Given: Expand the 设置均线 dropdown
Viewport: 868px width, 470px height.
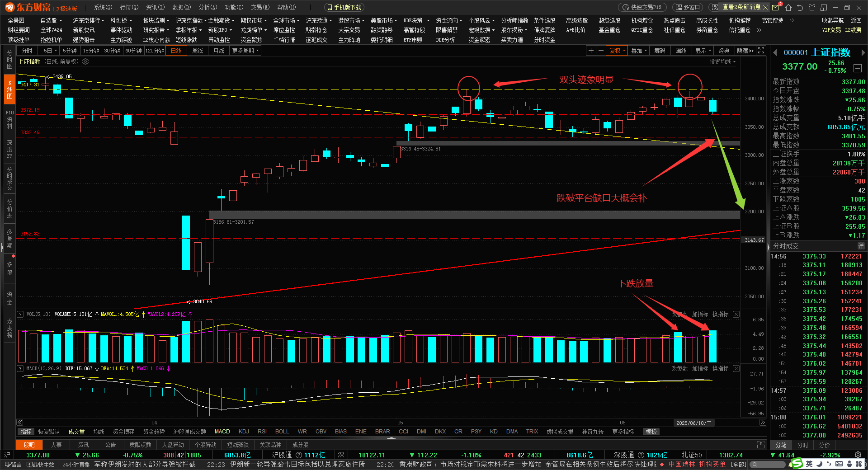Looking at the screenshot, I should tap(722, 61).
